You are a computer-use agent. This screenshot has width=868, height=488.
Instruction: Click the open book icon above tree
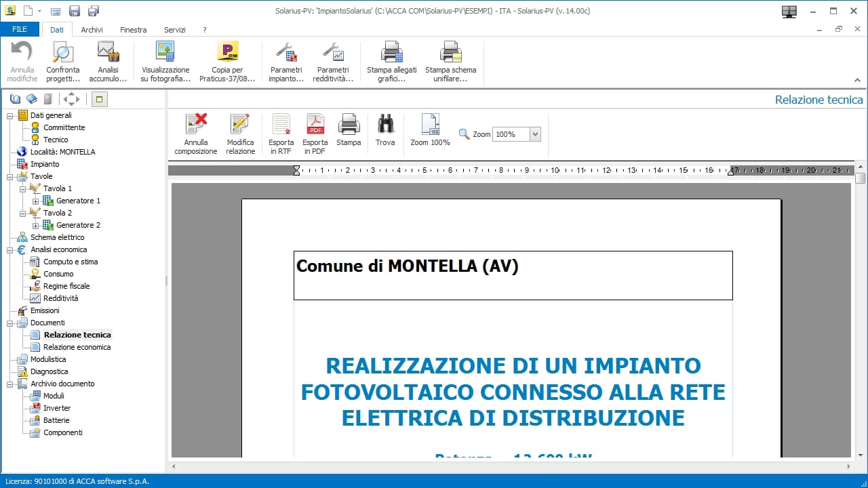pos(16,100)
